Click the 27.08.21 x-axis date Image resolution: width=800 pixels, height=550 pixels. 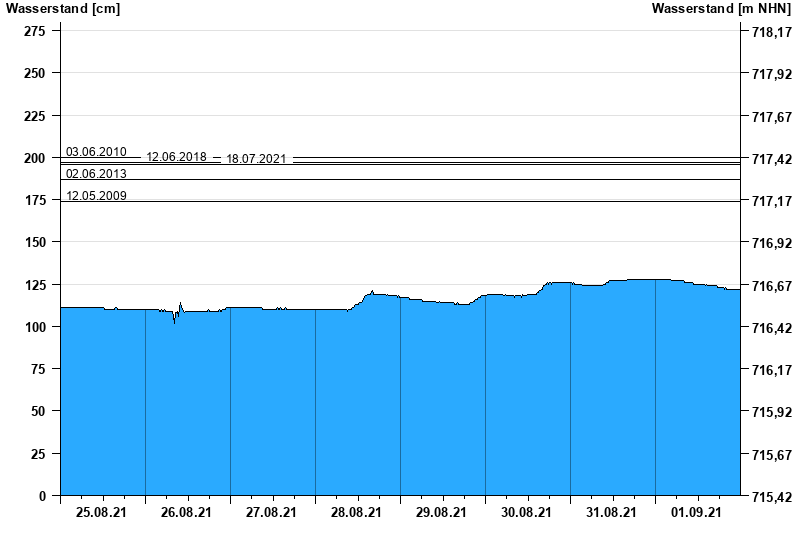tap(272, 513)
